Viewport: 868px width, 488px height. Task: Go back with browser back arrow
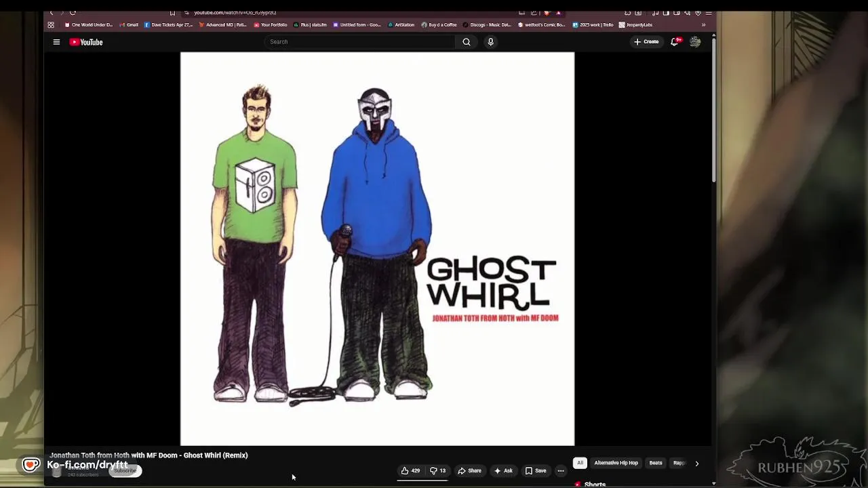pyautogui.click(x=51, y=12)
